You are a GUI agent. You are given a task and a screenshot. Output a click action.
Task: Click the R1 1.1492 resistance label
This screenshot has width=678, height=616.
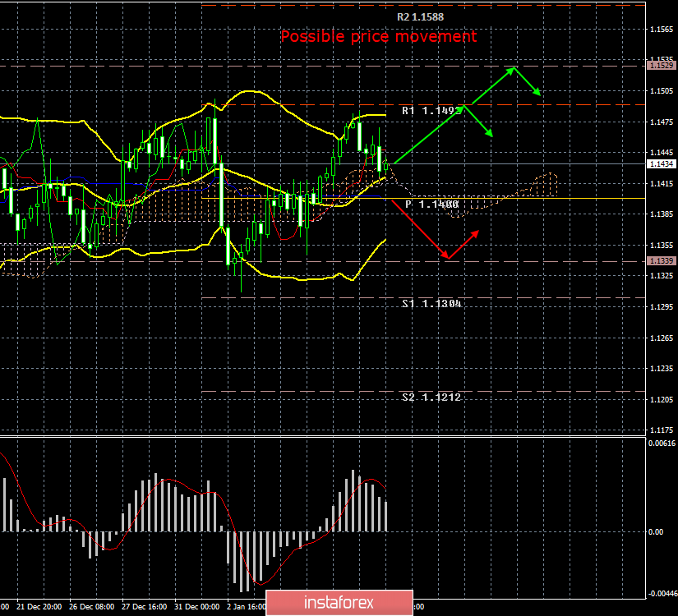431,111
